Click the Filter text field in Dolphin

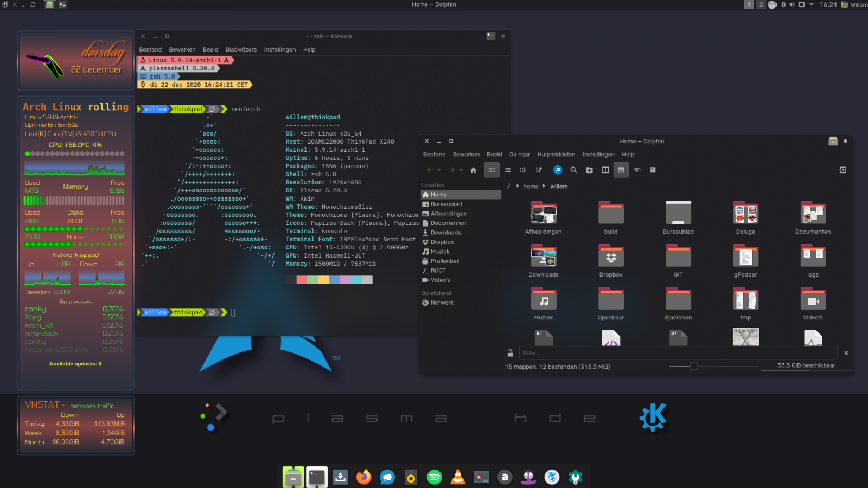tap(677, 353)
